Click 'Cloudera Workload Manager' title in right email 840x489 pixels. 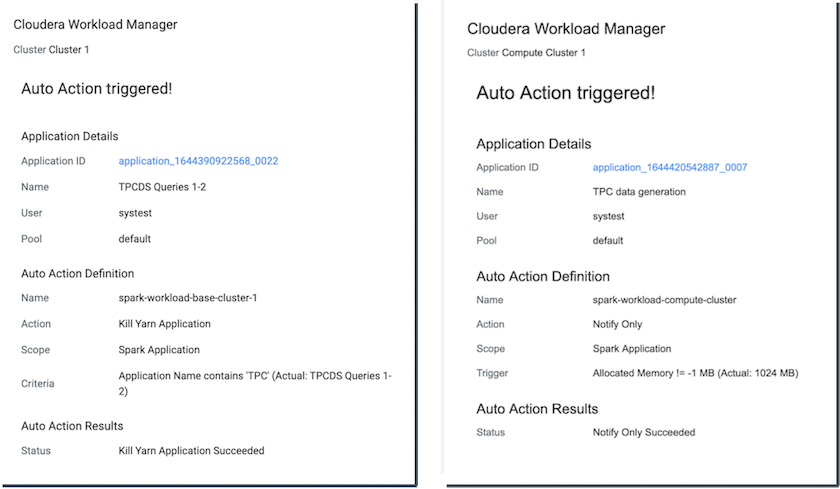566,29
